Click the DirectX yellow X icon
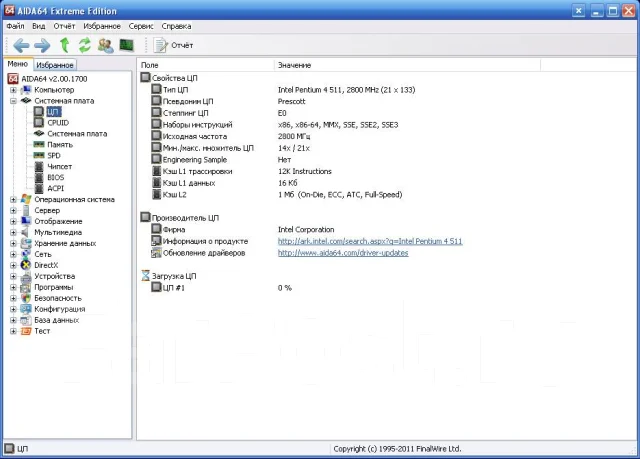 (26, 265)
